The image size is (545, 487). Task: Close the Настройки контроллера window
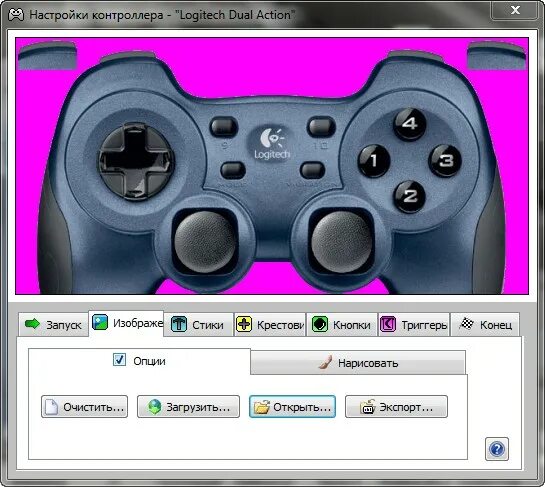click(516, 10)
